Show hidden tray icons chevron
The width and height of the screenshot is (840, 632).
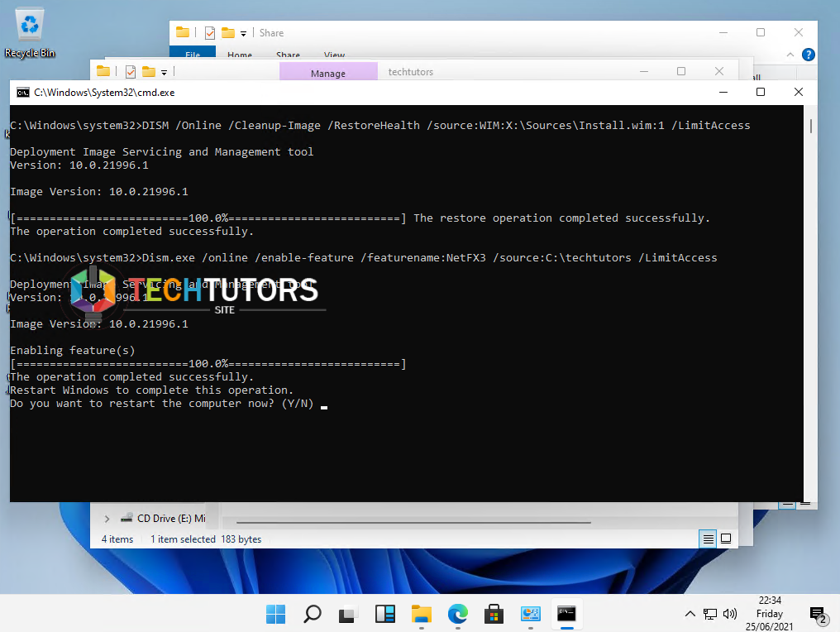coord(690,614)
